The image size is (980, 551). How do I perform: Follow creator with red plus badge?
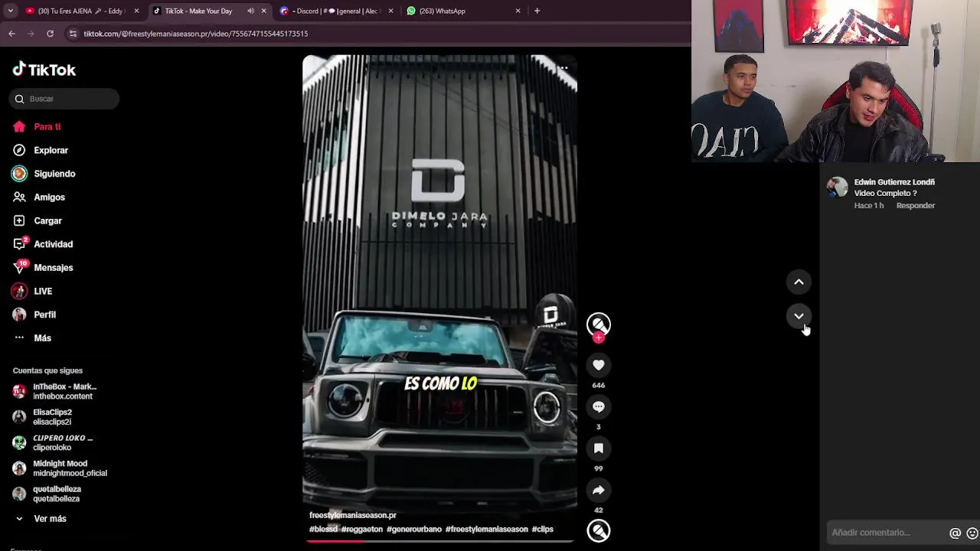pos(599,337)
